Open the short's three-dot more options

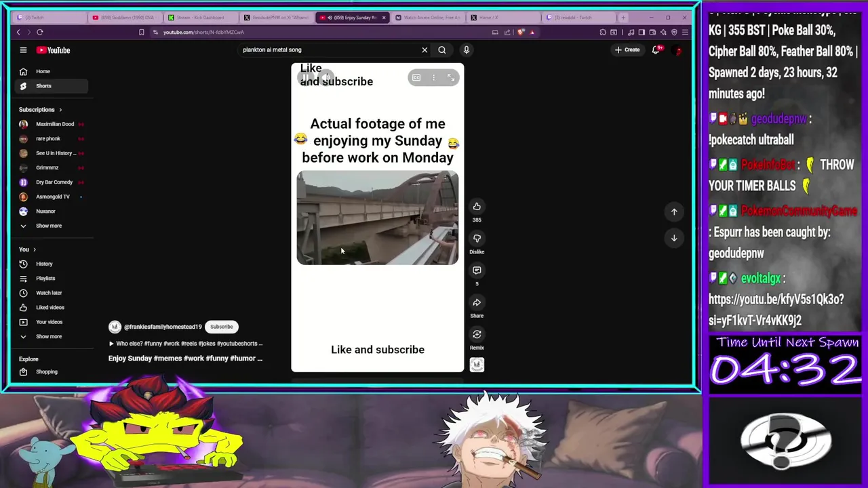pyautogui.click(x=434, y=78)
